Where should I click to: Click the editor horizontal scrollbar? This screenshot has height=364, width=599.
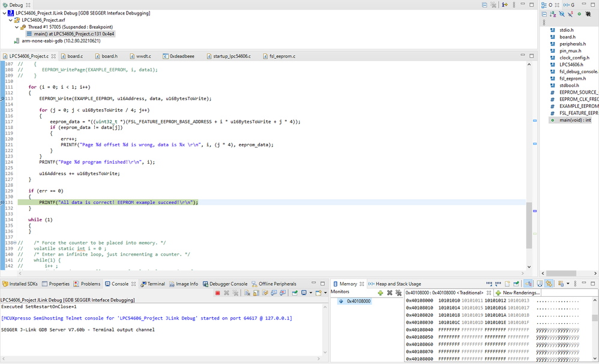point(271,273)
